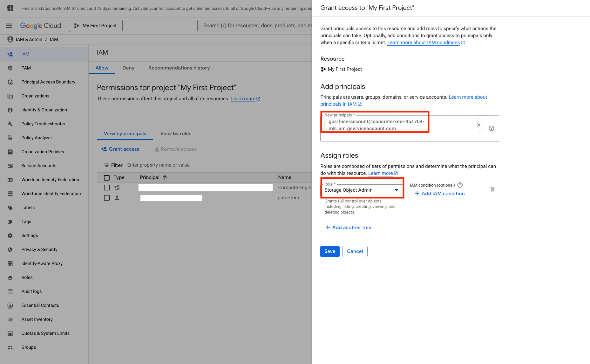Image resolution: width=590 pixels, height=364 pixels.
Task: Click the Asset Inventory icon
Action: pos(10,319)
